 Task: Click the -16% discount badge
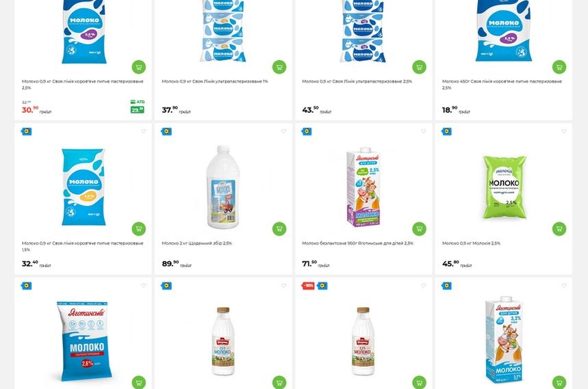(x=308, y=286)
